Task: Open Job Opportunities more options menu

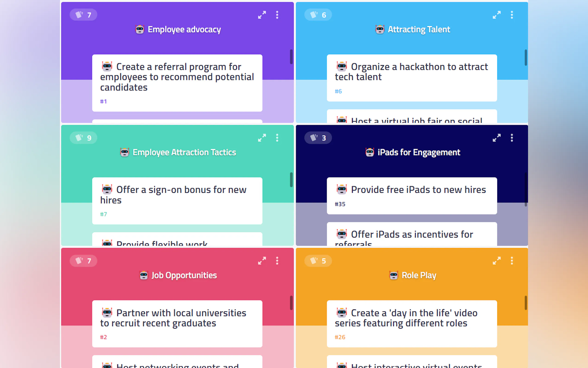Action: tap(277, 261)
